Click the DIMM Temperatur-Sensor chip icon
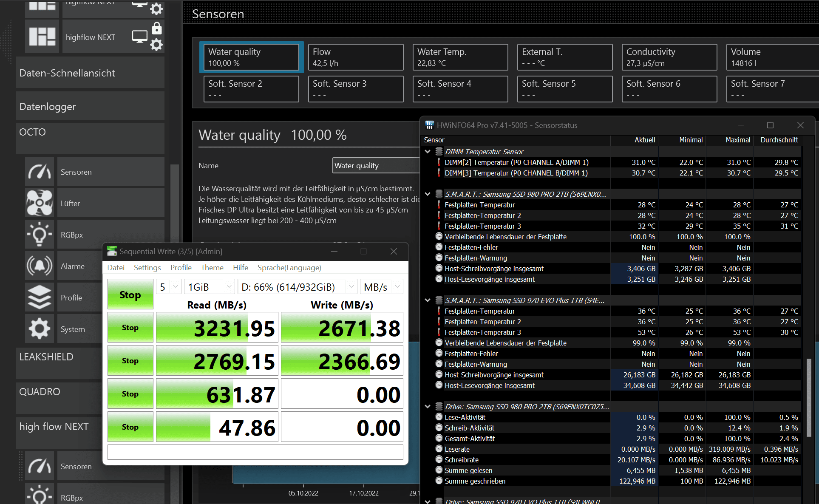 tap(439, 151)
